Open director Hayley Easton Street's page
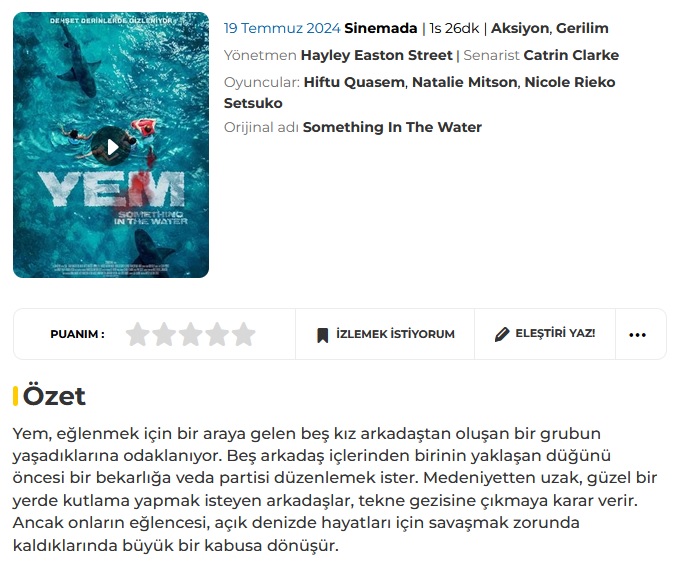 tap(376, 55)
